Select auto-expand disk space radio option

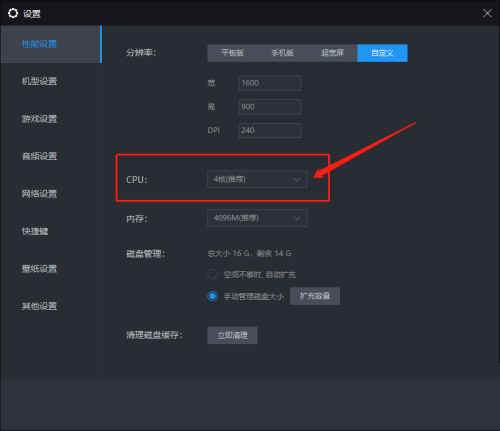pyautogui.click(x=212, y=274)
